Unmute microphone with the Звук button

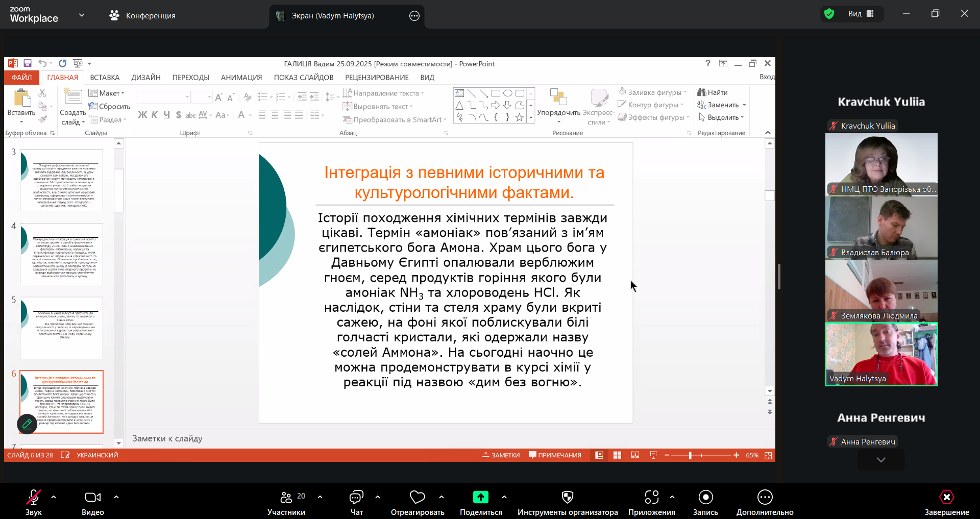coord(34,503)
